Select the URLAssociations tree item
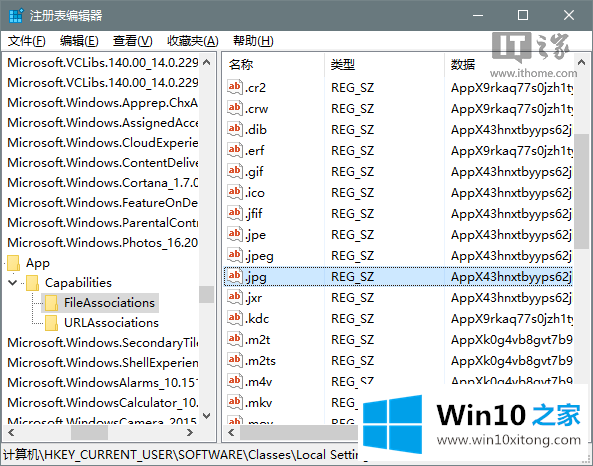This screenshot has width=593, height=466. pos(111,323)
